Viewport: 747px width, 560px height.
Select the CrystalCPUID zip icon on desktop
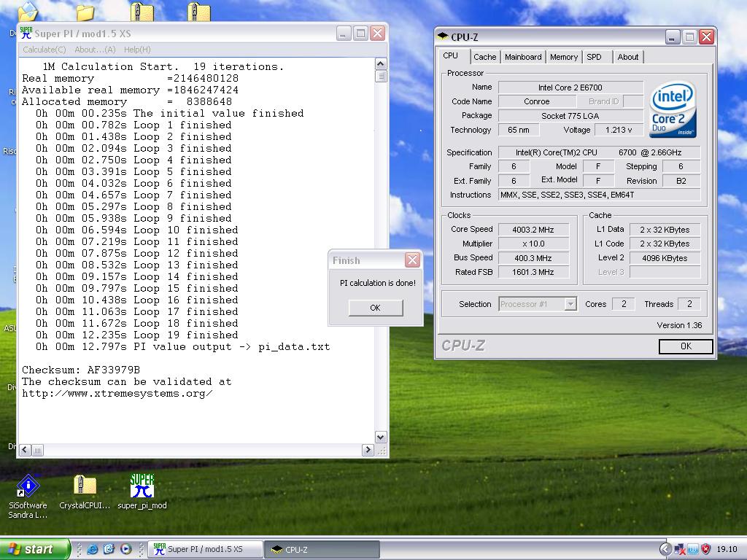(x=85, y=492)
